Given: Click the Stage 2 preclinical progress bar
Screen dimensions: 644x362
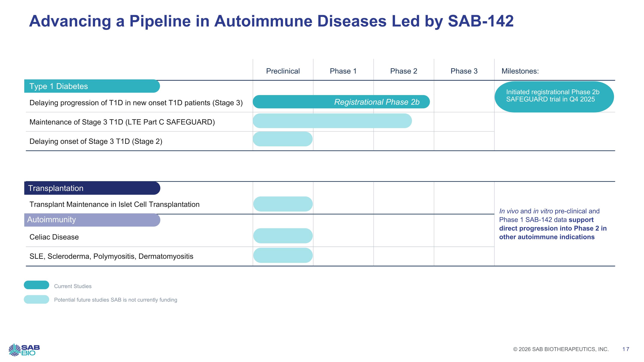Looking at the screenshot, I should (283, 139).
